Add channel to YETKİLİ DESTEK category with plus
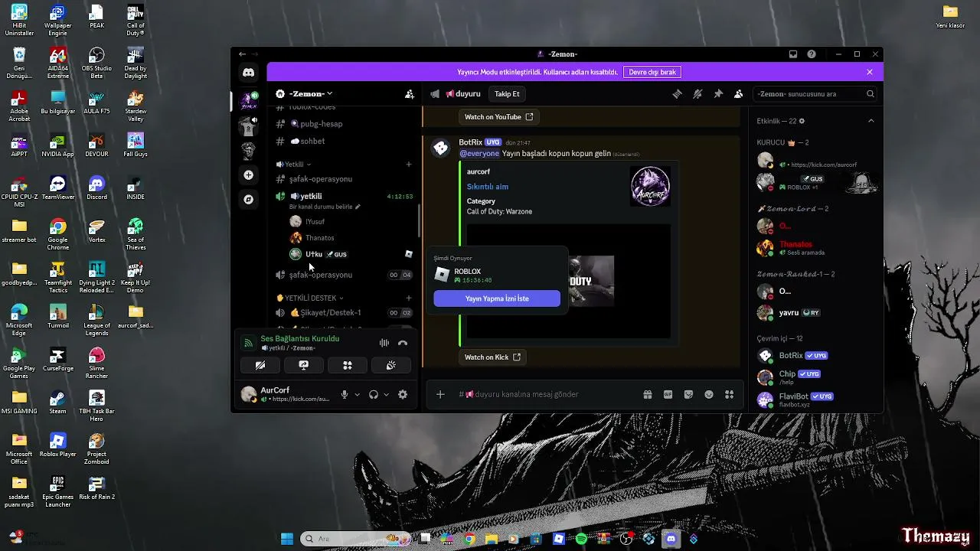The width and height of the screenshot is (980, 551). [409, 298]
